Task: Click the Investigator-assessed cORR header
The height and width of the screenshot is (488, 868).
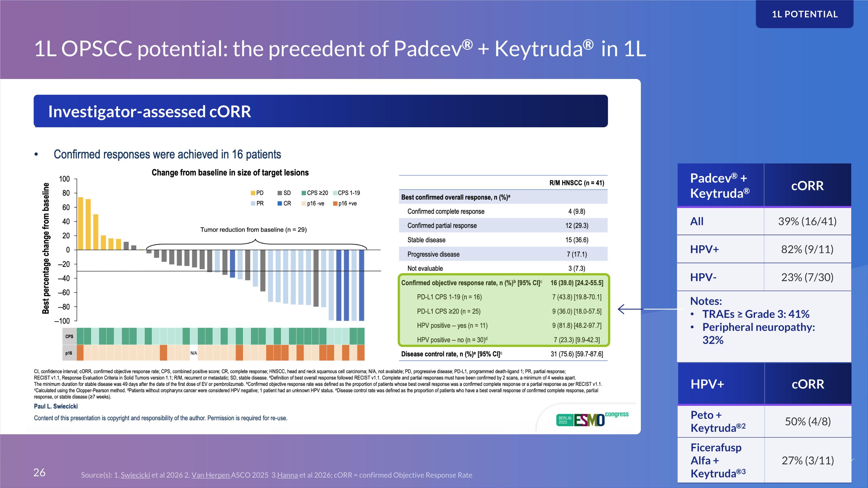Action: [321, 111]
